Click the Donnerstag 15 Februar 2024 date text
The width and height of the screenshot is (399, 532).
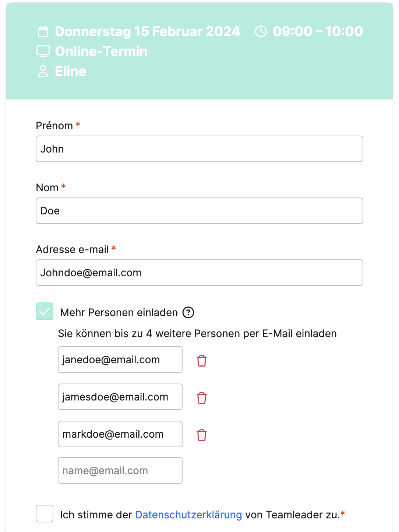coord(147,32)
